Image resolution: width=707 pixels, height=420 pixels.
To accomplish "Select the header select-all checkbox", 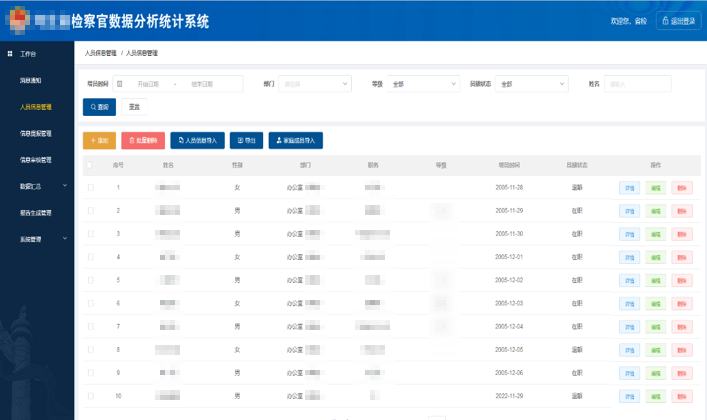I will [x=89, y=165].
